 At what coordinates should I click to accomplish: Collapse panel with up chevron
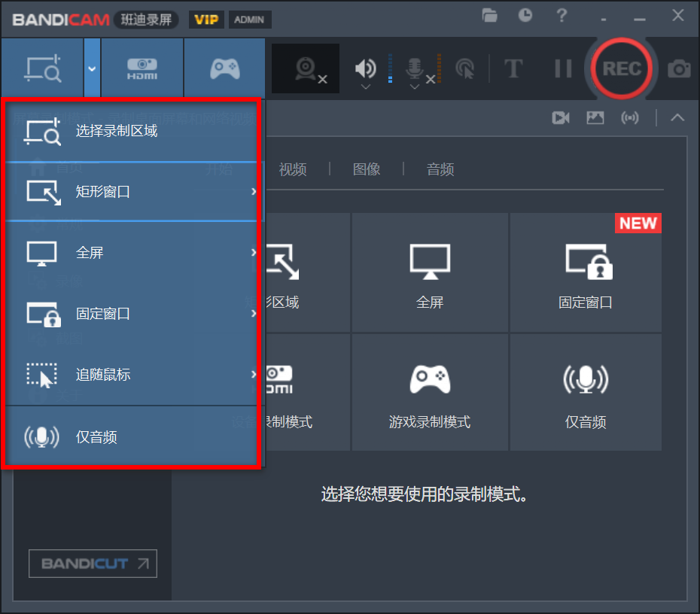click(677, 118)
